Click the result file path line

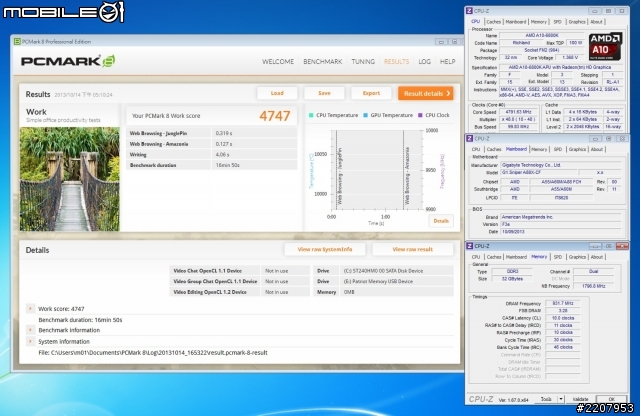pyautogui.click(x=153, y=353)
